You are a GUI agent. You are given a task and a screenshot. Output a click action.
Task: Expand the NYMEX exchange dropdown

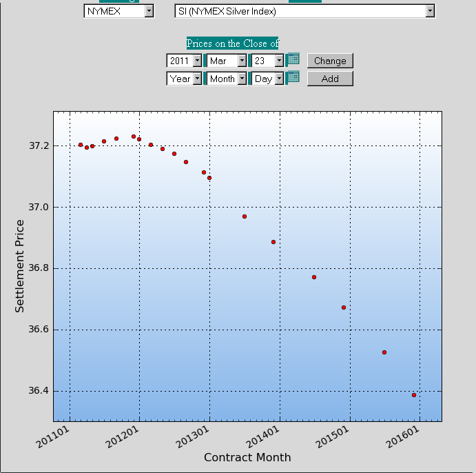pyautogui.click(x=119, y=11)
